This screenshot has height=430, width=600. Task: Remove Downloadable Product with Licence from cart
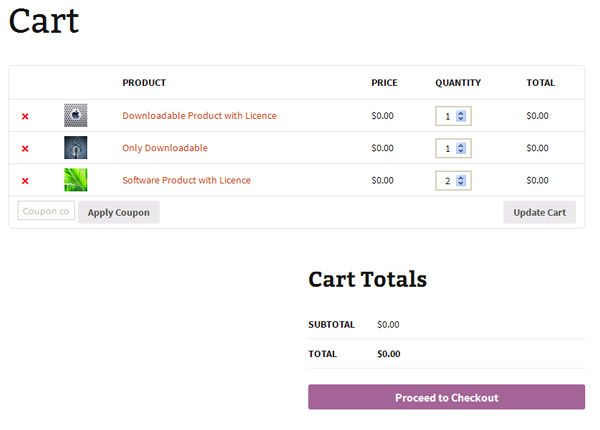[25, 116]
